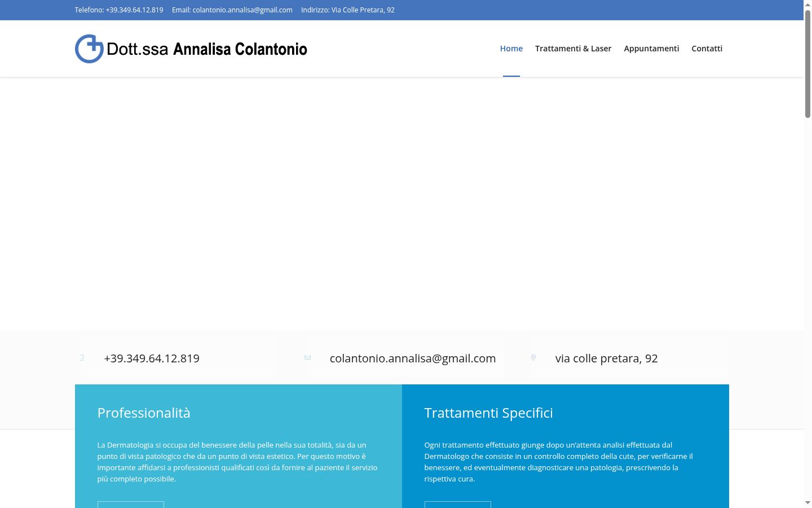Click the map pin icon beside via colle pretara
812x508 pixels.
[533, 357]
